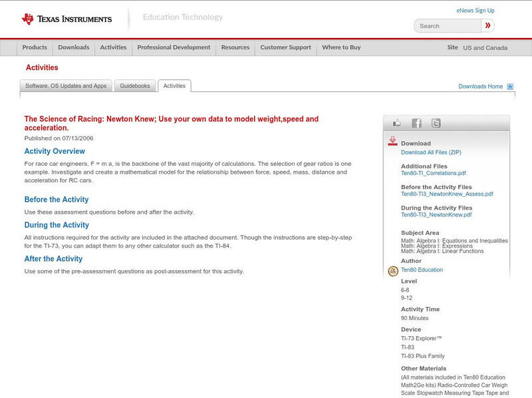The height and width of the screenshot is (398, 532).
Task: Open the Activities navigation menu
Action: point(113,47)
